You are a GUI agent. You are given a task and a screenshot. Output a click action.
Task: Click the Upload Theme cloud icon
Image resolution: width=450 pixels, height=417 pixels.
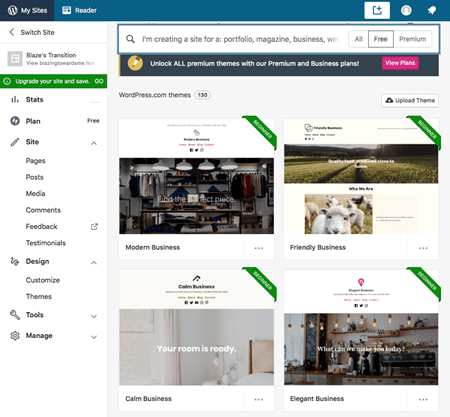pyautogui.click(x=389, y=100)
